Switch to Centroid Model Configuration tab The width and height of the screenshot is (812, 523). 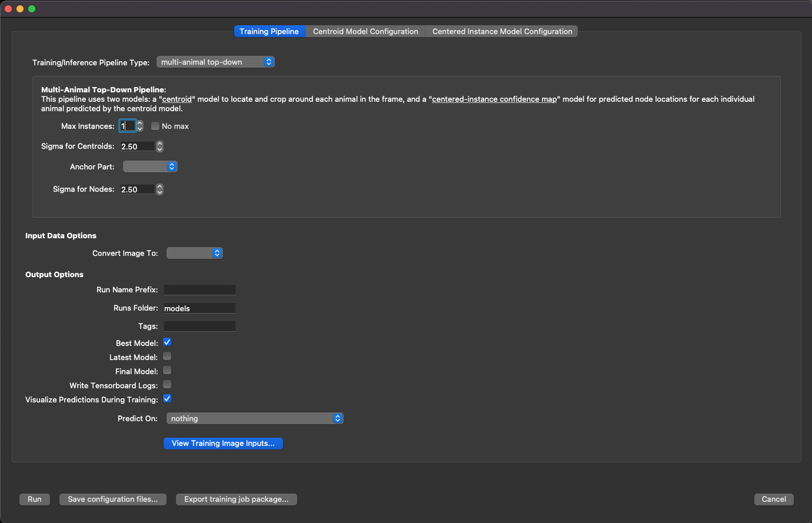(x=365, y=32)
